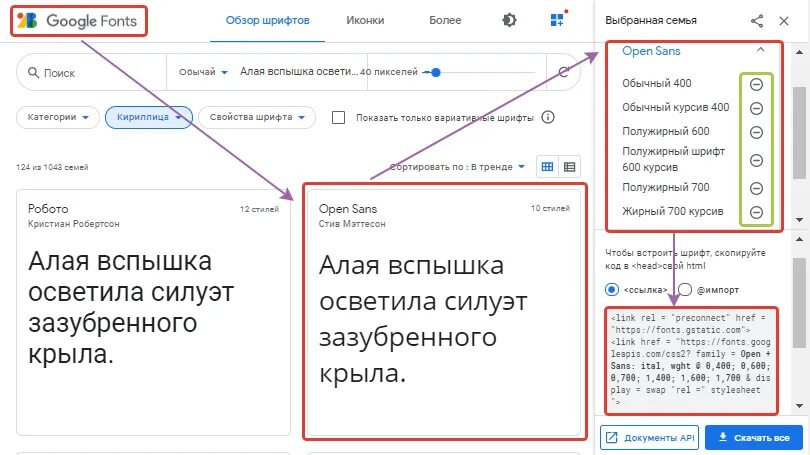Click the Скачать все button
Image resolution: width=810 pixels, height=455 pixels.
click(x=754, y=437)
